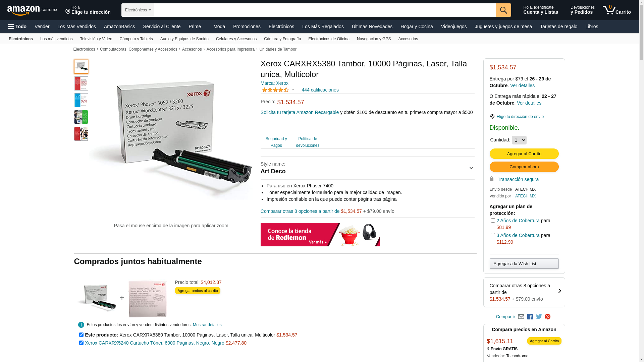Click the orange search magnifier button
The width and height of the screenshot is (644, 362).
click(x=503, y=10)
